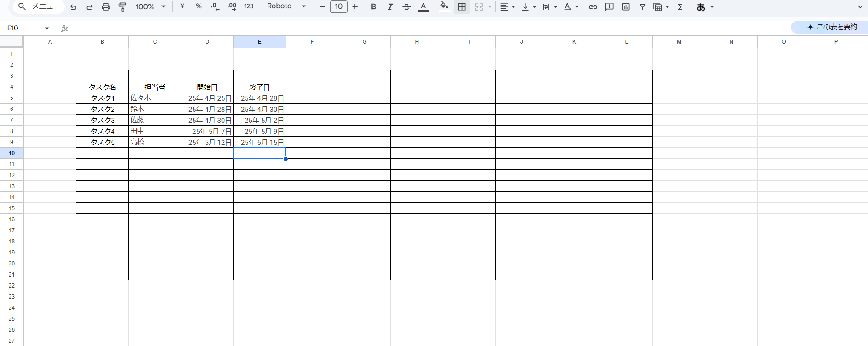The width and height of the screenshot is (868, 346).
Task: Insert a chart from the toolbar
Action: pyautogui.click(x=626, y=7)
